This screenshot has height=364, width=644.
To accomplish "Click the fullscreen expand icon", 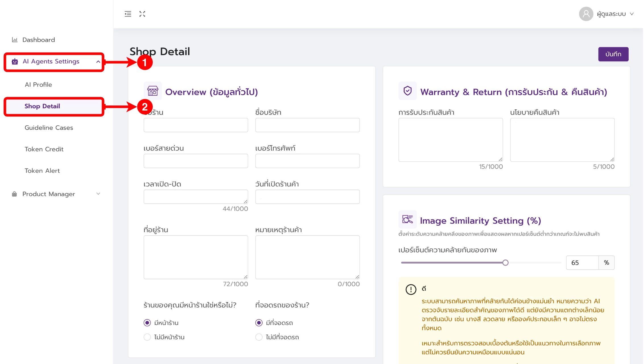I will click(x=142, y=14).
